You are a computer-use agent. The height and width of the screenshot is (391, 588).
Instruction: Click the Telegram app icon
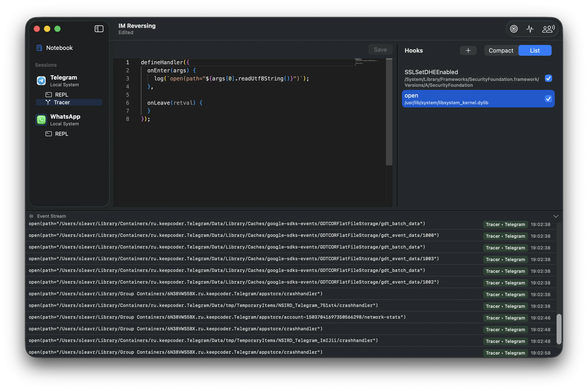[x=41, y=80]
